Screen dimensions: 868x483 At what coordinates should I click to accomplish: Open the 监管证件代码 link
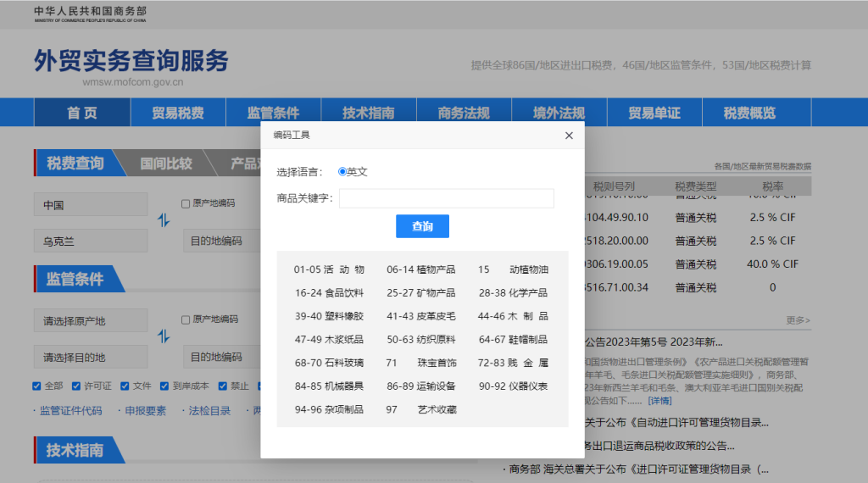(70, 410)
